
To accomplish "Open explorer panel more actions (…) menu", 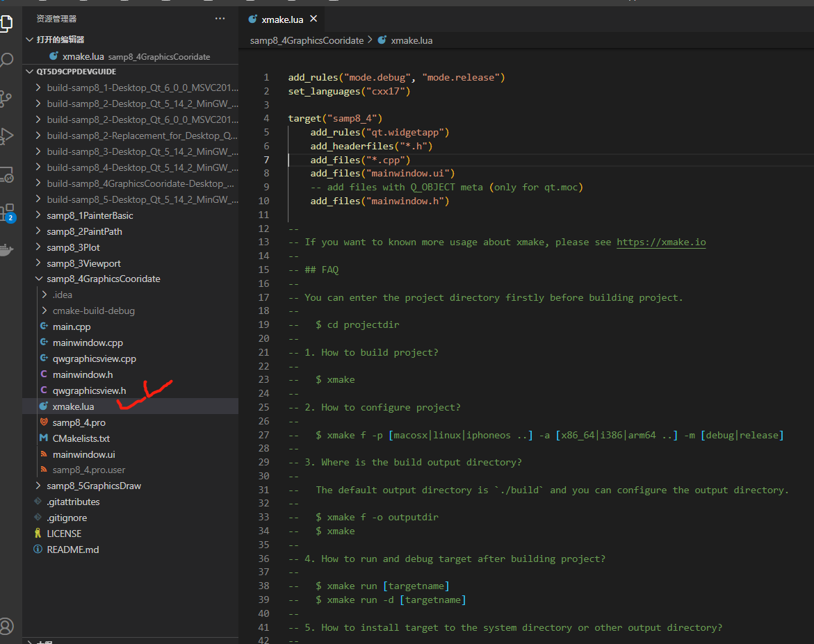I will coord(220,19).
